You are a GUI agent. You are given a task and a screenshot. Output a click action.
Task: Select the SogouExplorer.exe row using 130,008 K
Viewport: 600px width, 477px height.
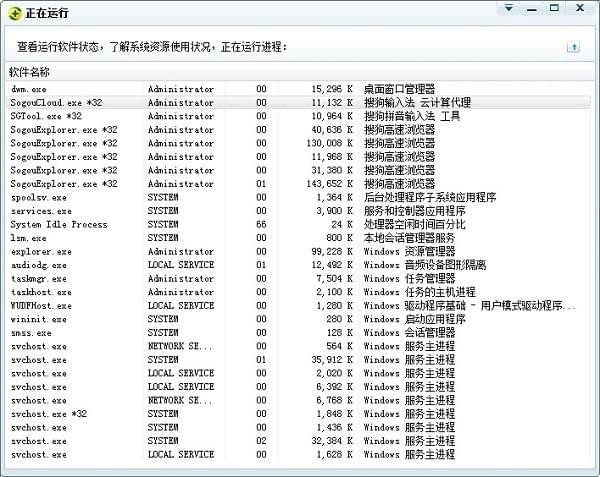click(300, 143)
